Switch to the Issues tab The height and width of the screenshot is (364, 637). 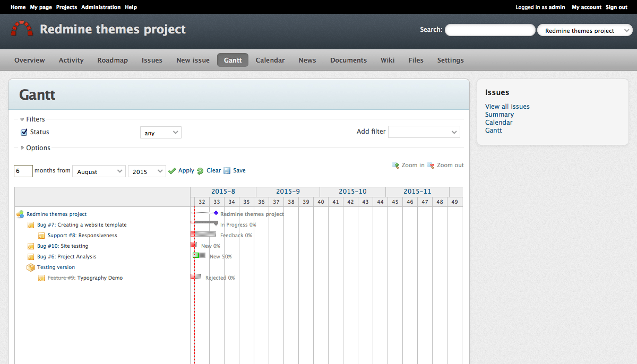(152, 60)
